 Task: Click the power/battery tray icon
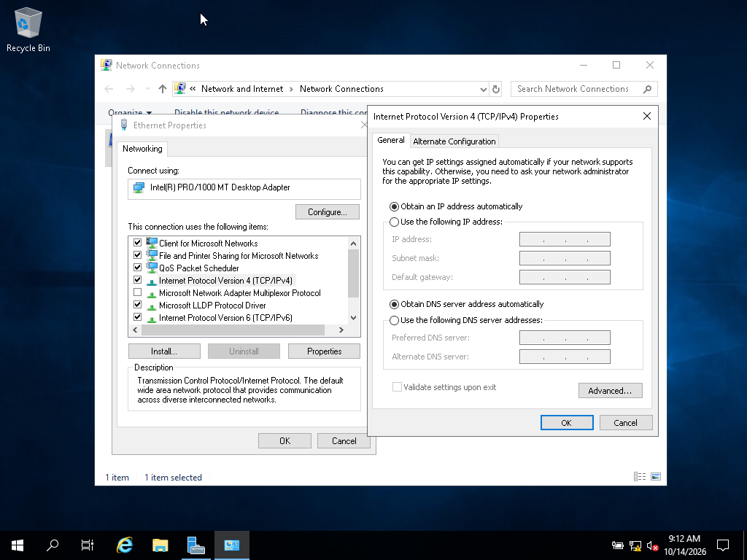click(x=618, y=545)
